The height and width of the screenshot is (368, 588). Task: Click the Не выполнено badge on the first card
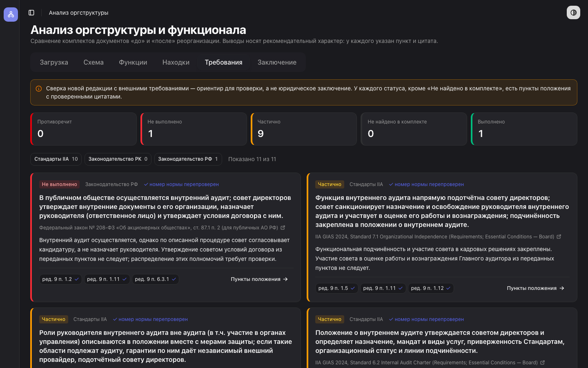59,184
